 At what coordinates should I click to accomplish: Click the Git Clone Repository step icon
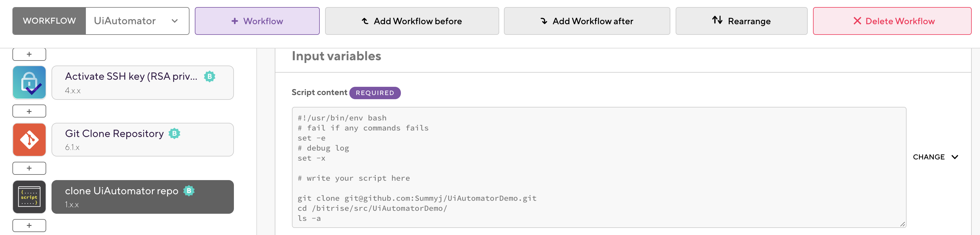tap(29, 140)
